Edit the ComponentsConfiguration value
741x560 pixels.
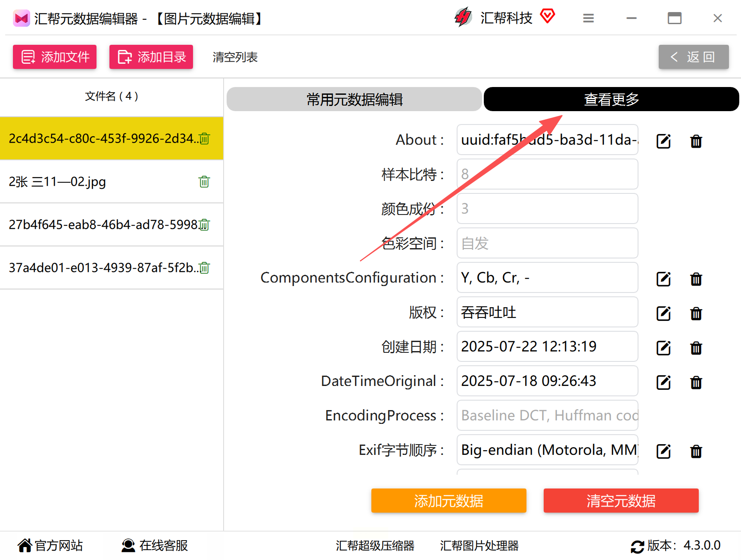663,279
